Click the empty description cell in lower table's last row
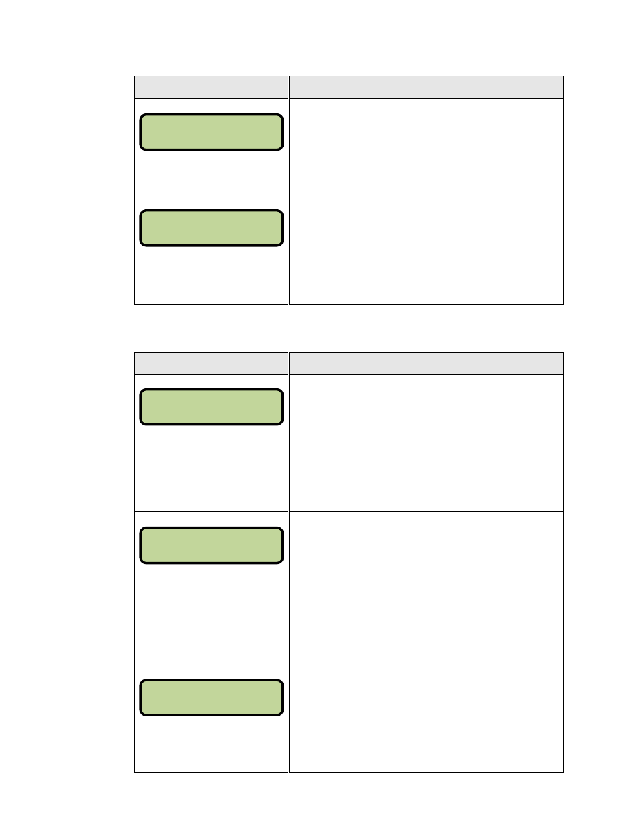The width and height of the screenshot is (644, 834). coord(426,717)
